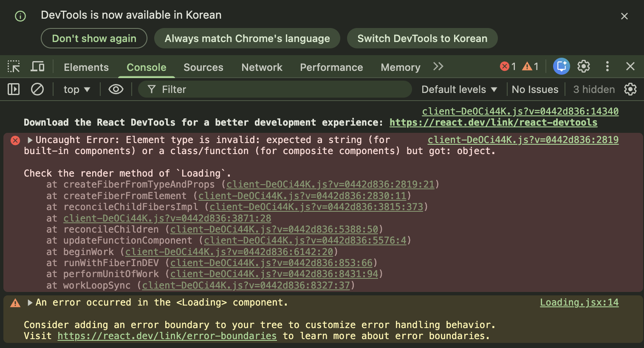This screenshot has height=348, width=644.
Task: Open the Default levels dropdown
Action: (x=459, y=89)
